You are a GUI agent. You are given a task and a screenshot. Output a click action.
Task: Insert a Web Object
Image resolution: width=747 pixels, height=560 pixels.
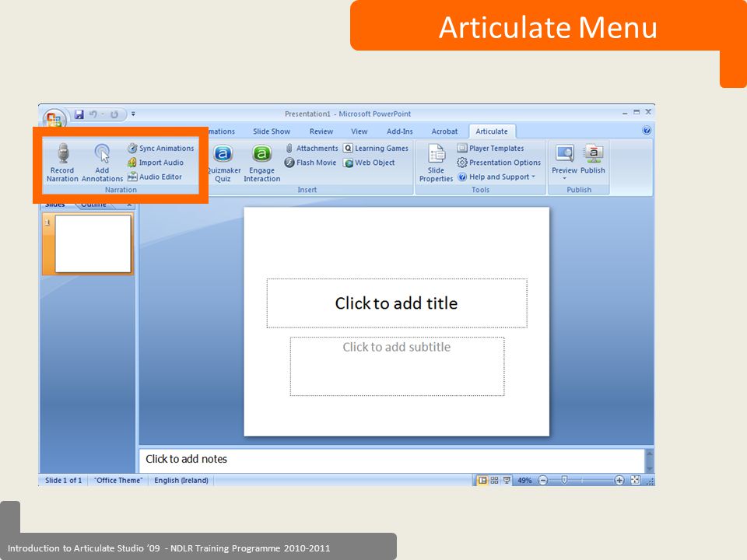369,163
